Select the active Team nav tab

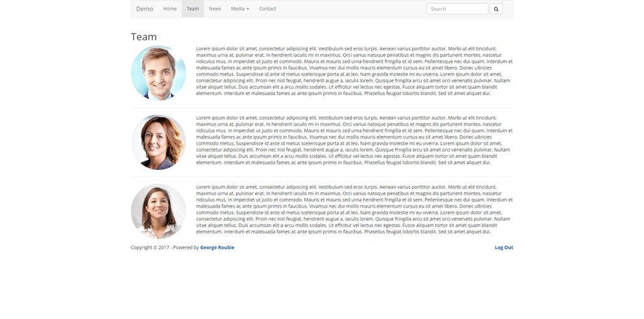192,9
